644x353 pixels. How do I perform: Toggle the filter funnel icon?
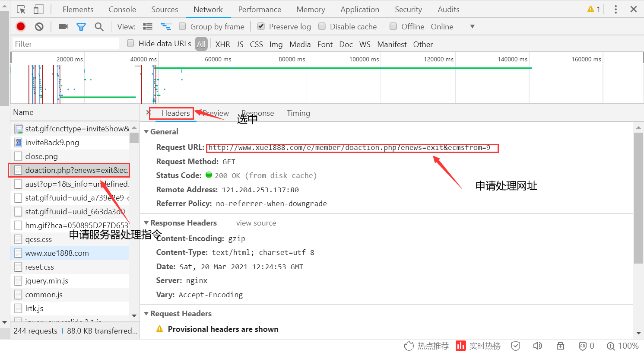click(81, 27)
